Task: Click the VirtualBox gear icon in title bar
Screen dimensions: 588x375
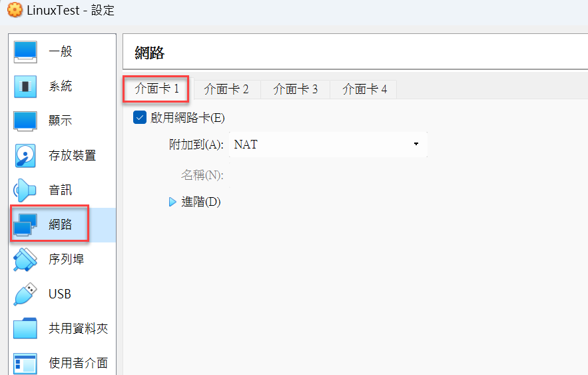Action: click(x=15, y=10)
